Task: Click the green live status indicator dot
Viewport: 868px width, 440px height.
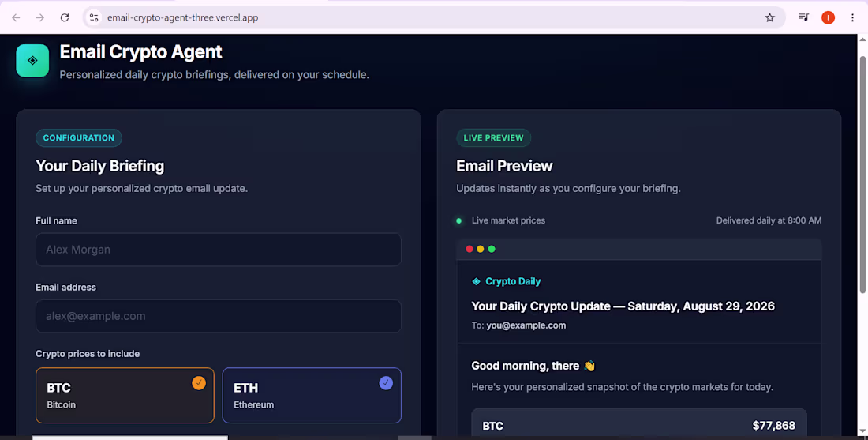Action: [459, 220]
